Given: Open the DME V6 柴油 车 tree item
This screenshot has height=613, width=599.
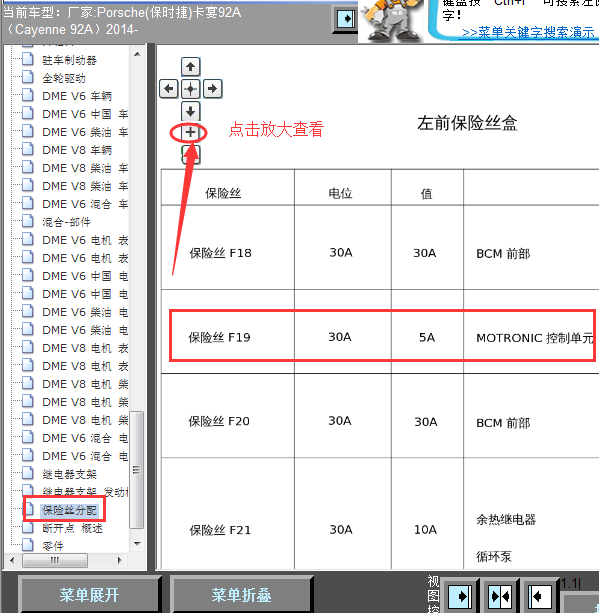Looking at the screenshot, I should click(85, 132).
